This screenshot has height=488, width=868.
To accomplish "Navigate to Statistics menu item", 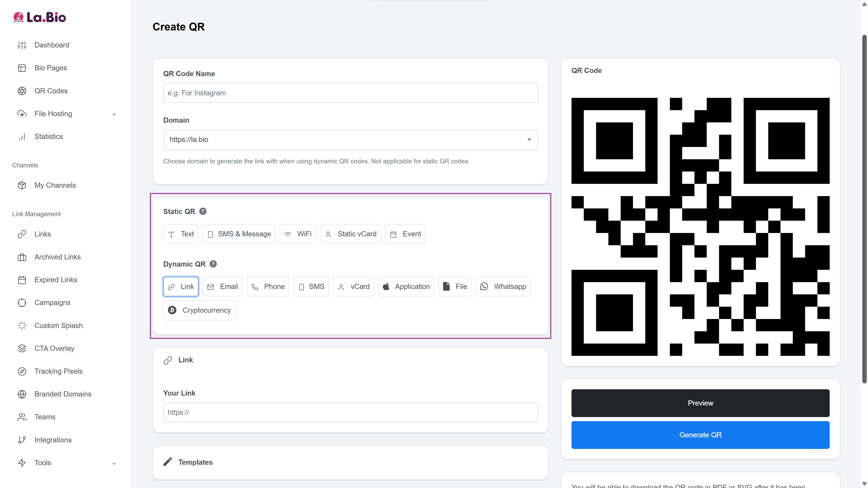I will tap(49, 136).
